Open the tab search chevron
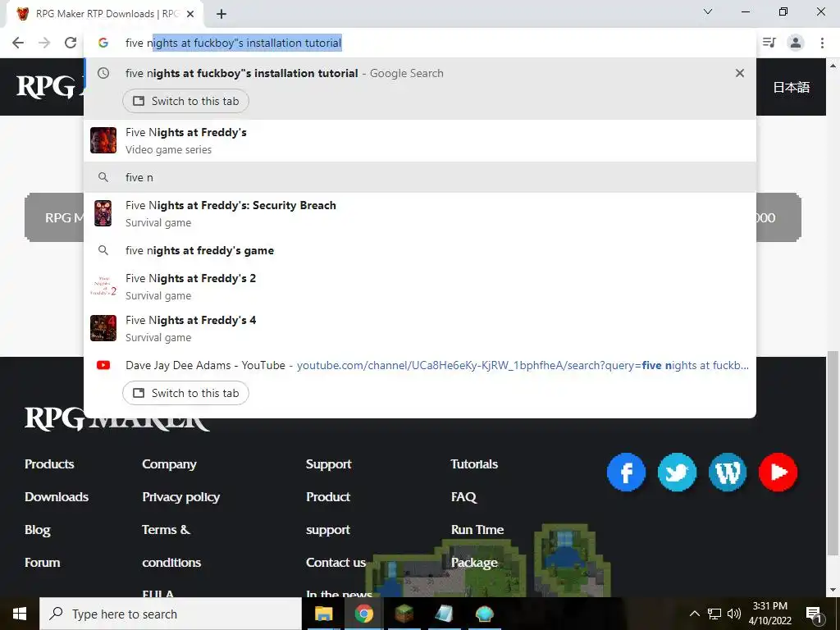840x630 pixels. pyautogui.click(x=708, y=11)
